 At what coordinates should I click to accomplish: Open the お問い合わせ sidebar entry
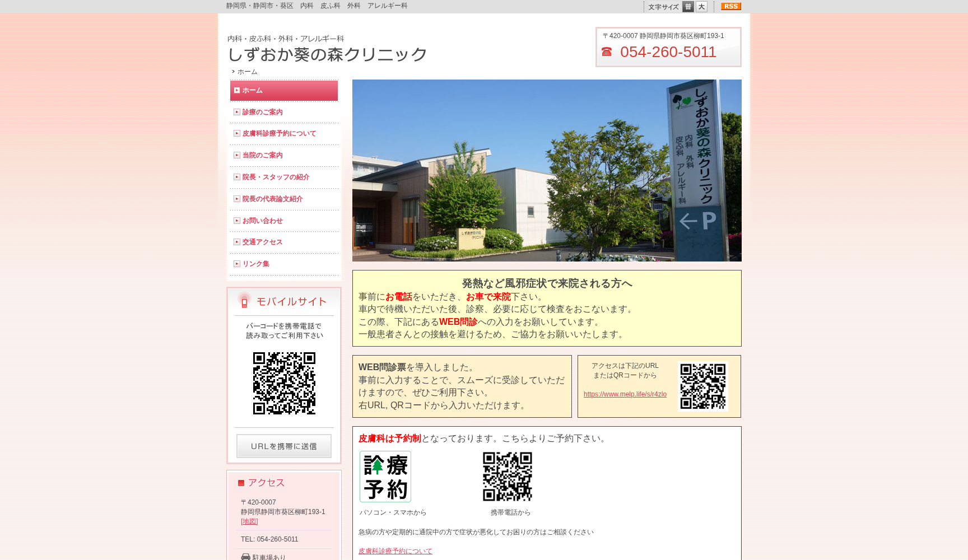click(x=262, y=220)
